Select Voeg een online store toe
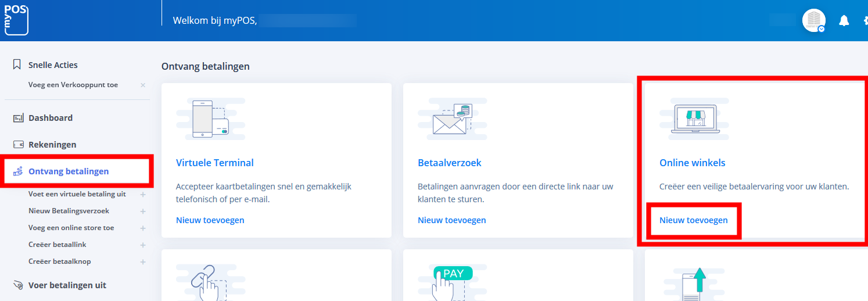This screenshot has height=301, width=868. 71,228
